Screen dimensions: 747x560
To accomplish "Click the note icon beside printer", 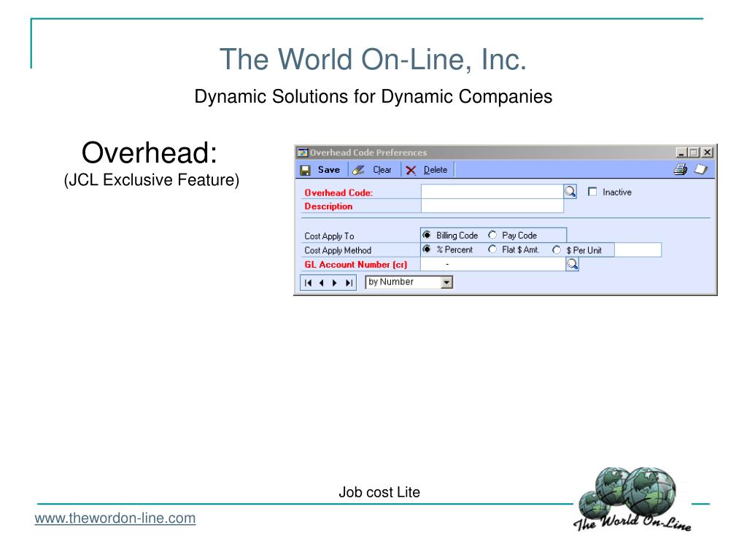I will 701,169.
